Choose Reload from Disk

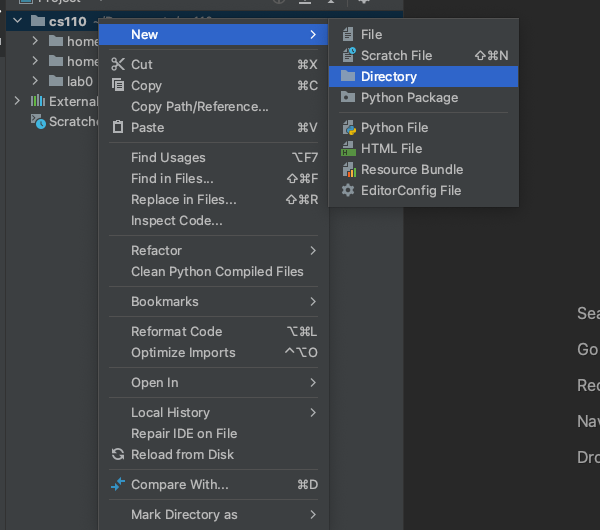click(x=213, y=455)
